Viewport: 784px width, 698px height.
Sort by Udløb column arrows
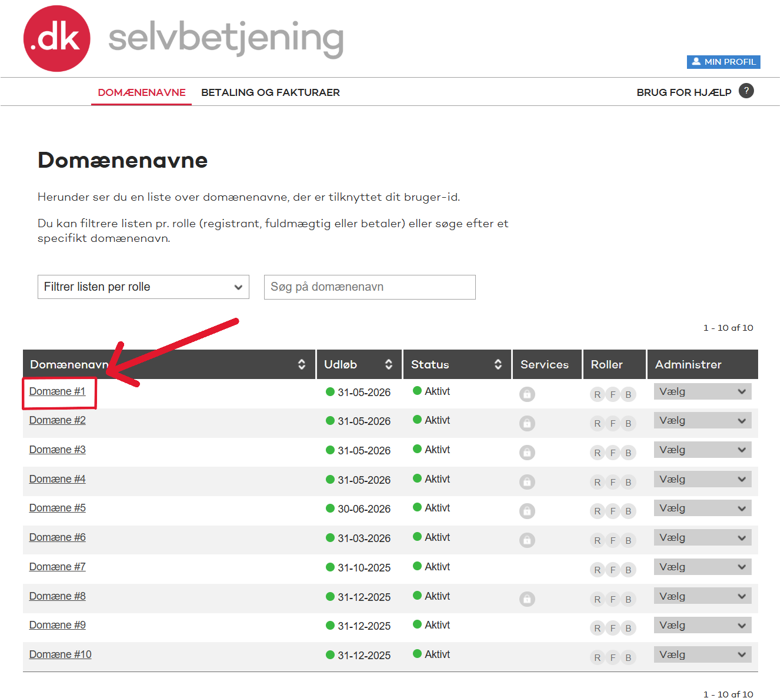(389, 364)
